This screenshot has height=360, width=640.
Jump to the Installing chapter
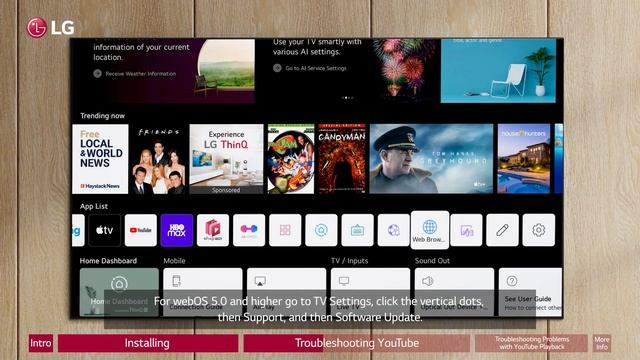(148, 343)
